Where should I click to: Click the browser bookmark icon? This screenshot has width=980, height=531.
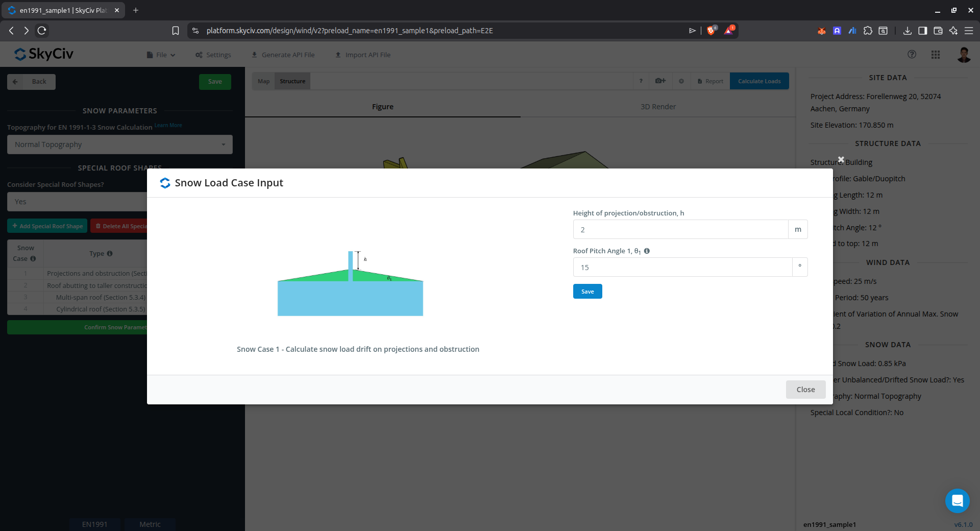click(x=176, y=31)
